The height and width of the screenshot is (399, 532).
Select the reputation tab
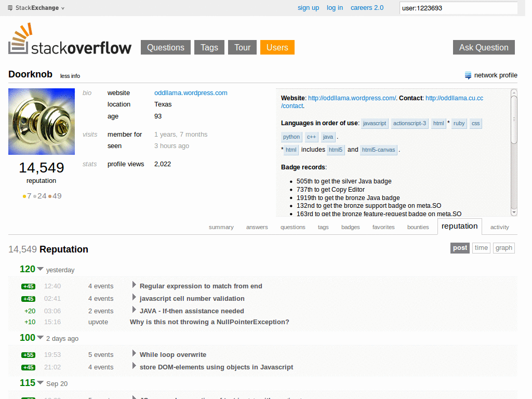pyautogui.click(x=459, y=227)
